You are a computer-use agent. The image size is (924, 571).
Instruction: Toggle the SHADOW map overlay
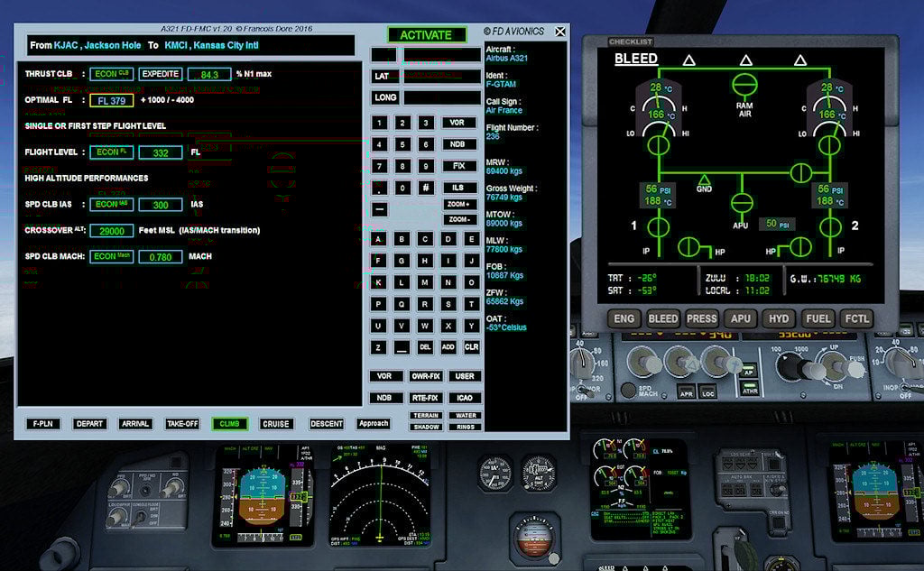coord(426,428)
